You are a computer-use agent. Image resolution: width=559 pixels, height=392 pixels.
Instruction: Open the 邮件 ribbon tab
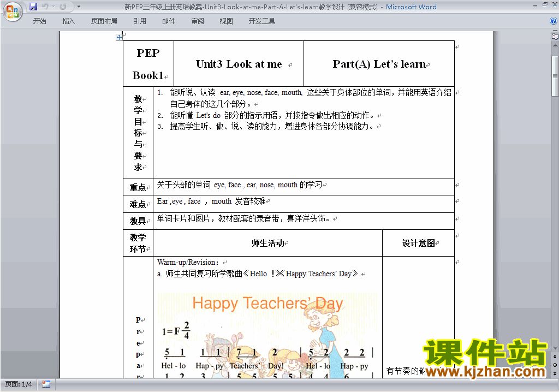(169, 21)
